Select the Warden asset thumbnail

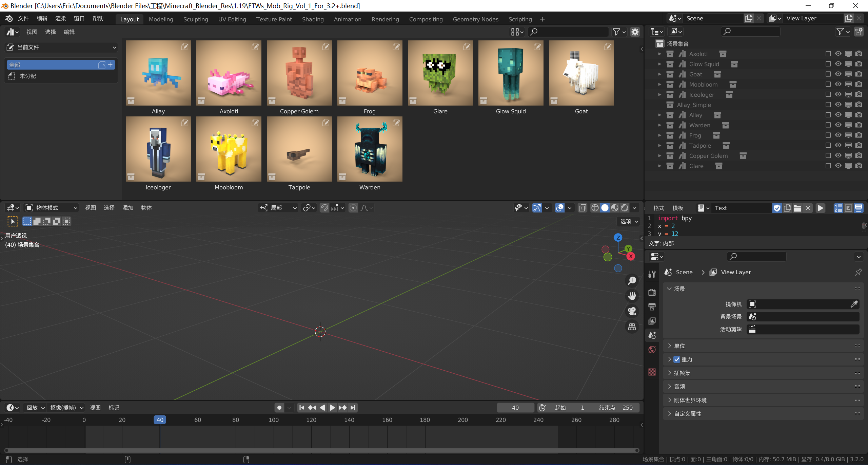[370, 149]
